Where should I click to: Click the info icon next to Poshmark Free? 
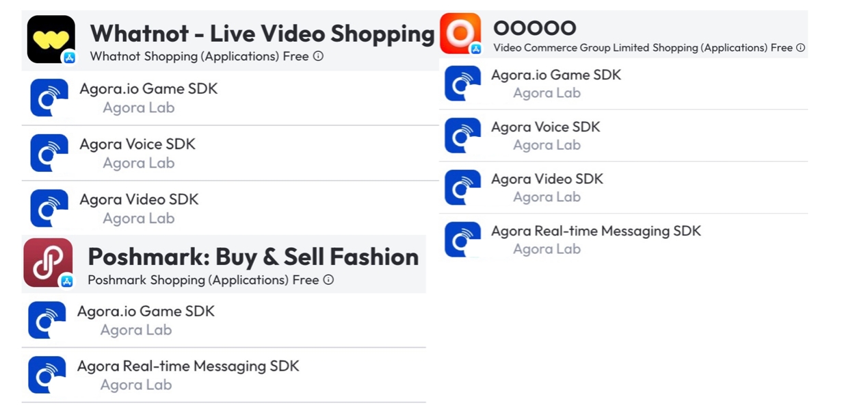point(328,279)
